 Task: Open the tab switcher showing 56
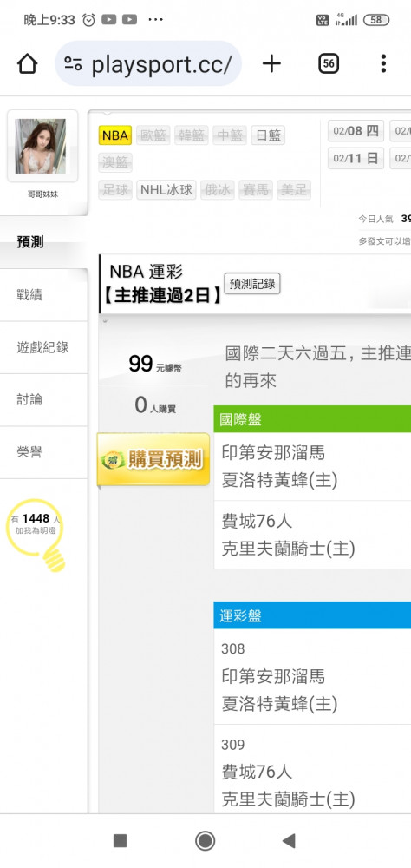[x=329, y=63]
